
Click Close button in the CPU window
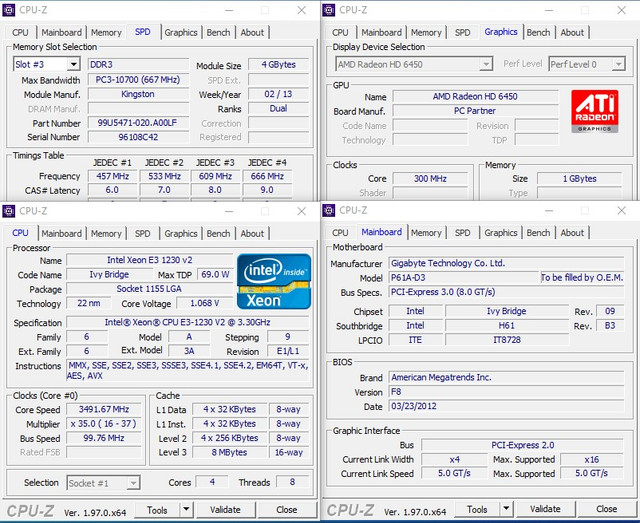287,510
